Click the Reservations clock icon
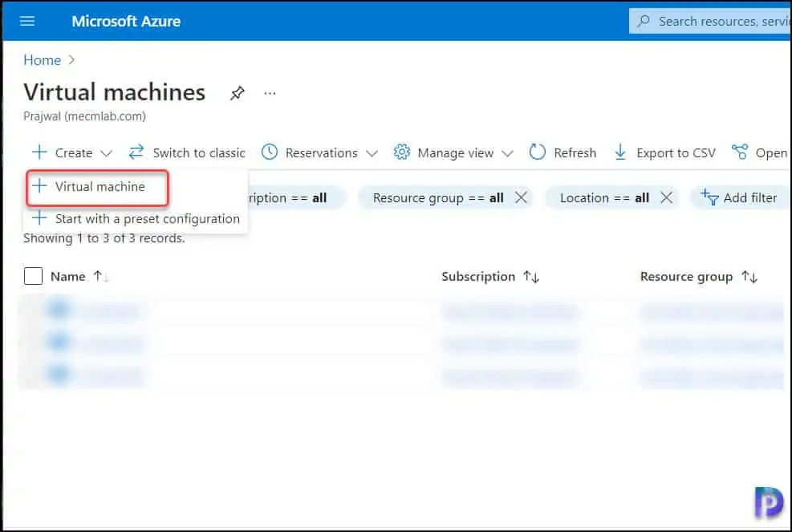 (270, 152)
